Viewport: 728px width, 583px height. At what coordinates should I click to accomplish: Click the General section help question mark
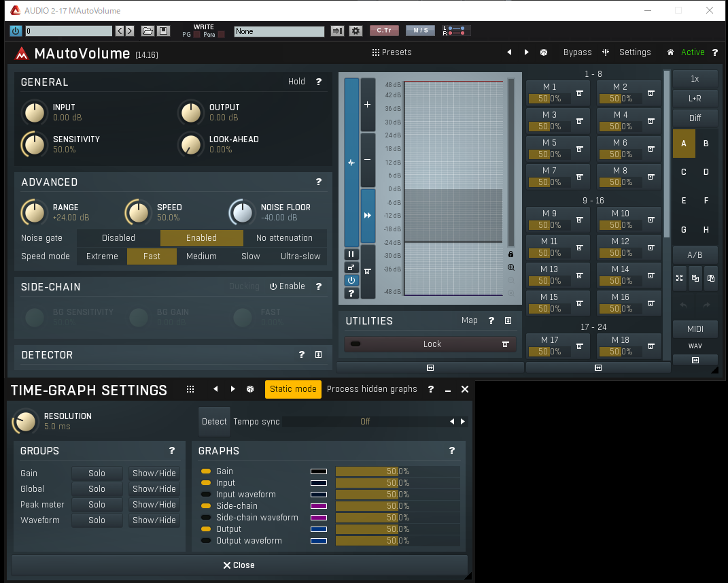coord(318,82)
